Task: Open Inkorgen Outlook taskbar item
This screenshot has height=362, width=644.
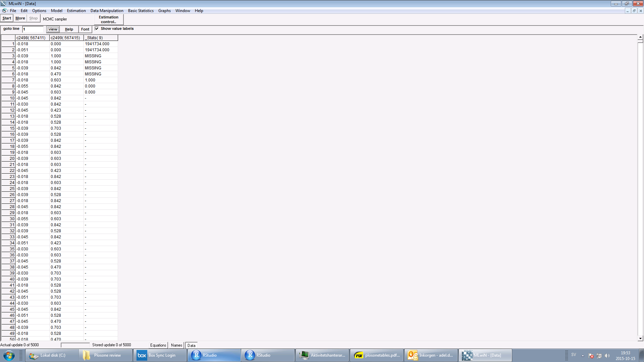Action: [431, 355]
